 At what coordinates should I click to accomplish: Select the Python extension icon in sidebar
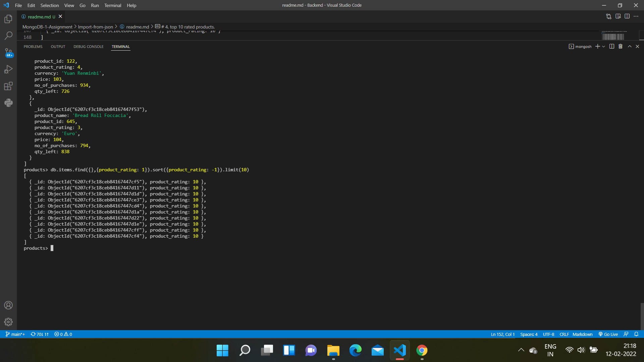click(x=8, y=103)
